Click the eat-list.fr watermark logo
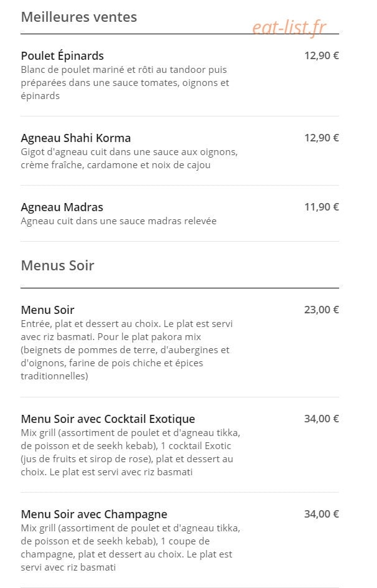This screenshot has height=588, width=377. [x=289, y=27]
